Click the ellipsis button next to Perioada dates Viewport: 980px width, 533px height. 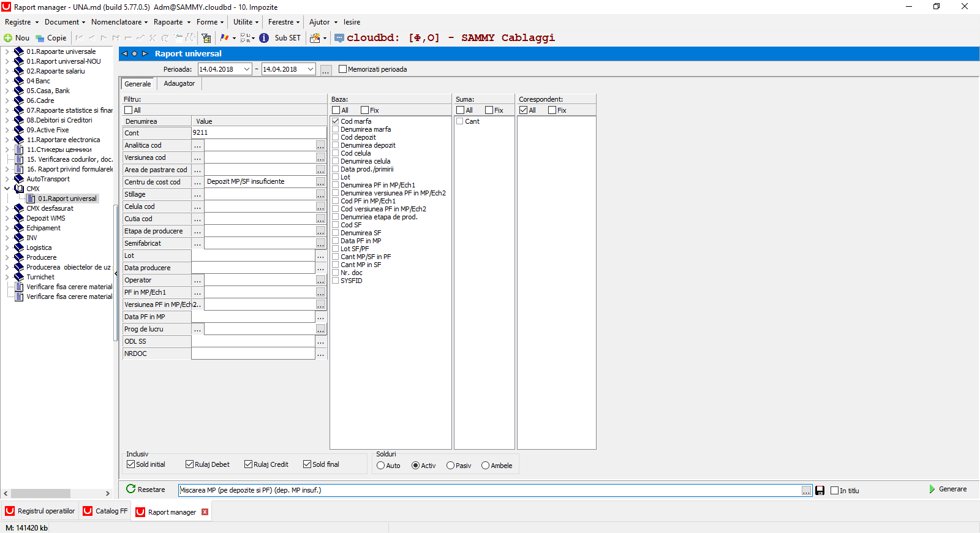click(326, 70)
